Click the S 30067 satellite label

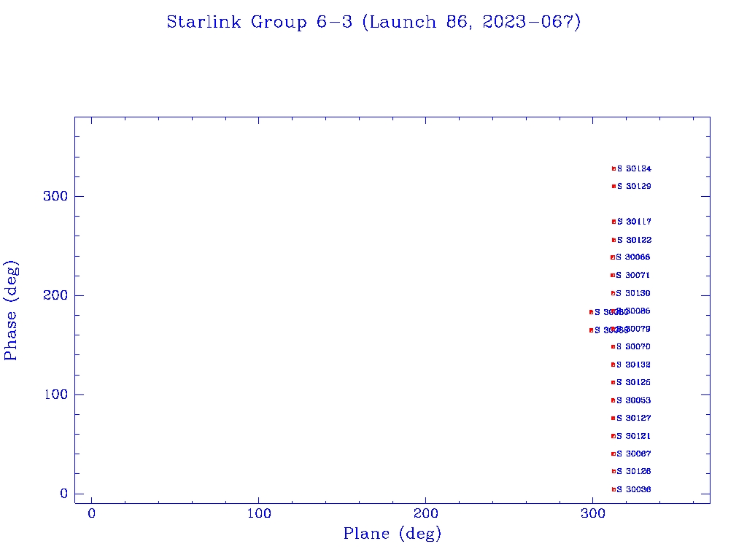(x=634, y=454)
